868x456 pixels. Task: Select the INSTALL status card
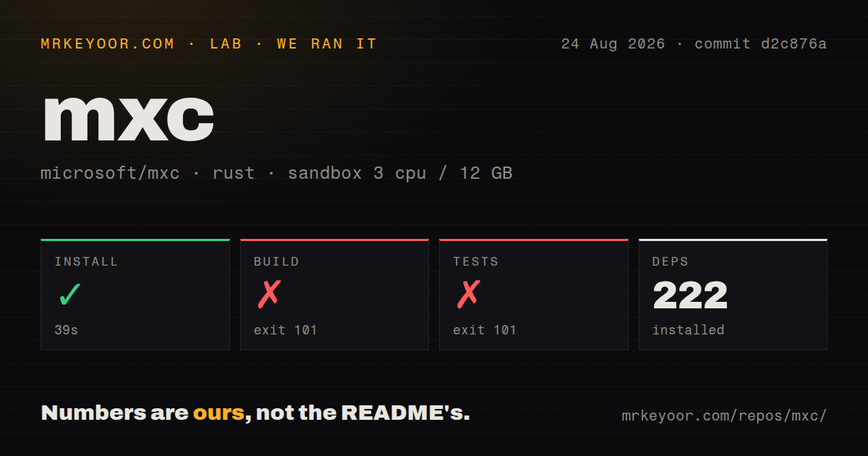135,295
